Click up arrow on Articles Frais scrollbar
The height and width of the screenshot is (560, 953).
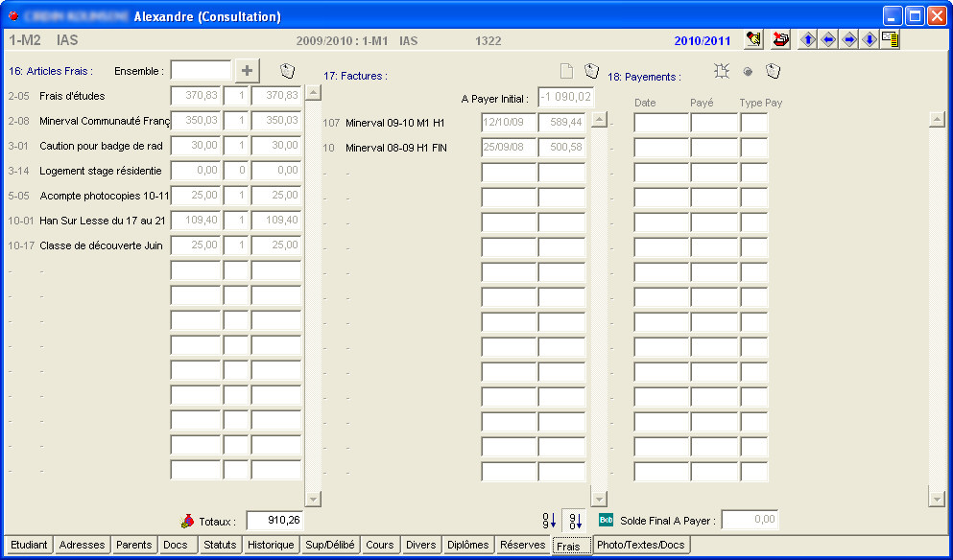(313, 93)
